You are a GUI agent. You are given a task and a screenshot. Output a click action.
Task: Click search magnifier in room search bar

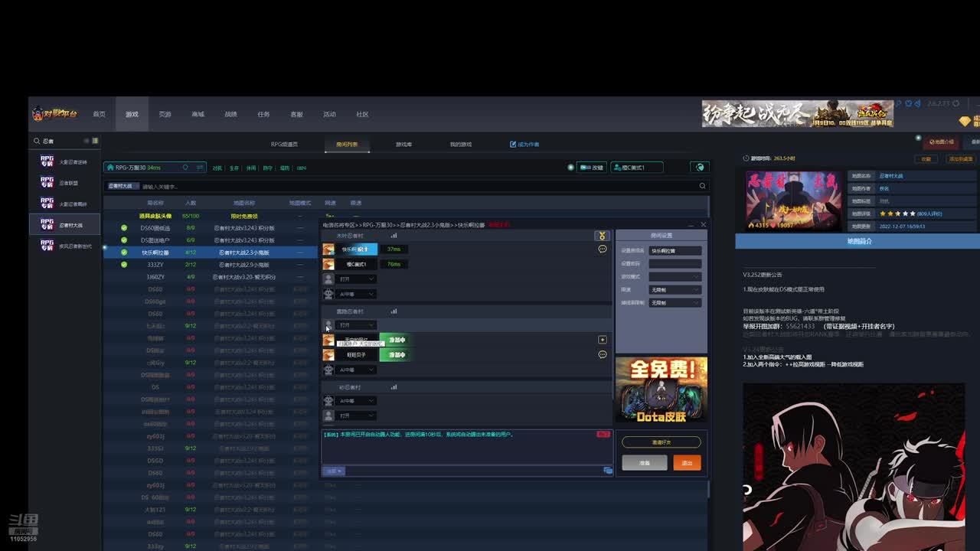702,186
